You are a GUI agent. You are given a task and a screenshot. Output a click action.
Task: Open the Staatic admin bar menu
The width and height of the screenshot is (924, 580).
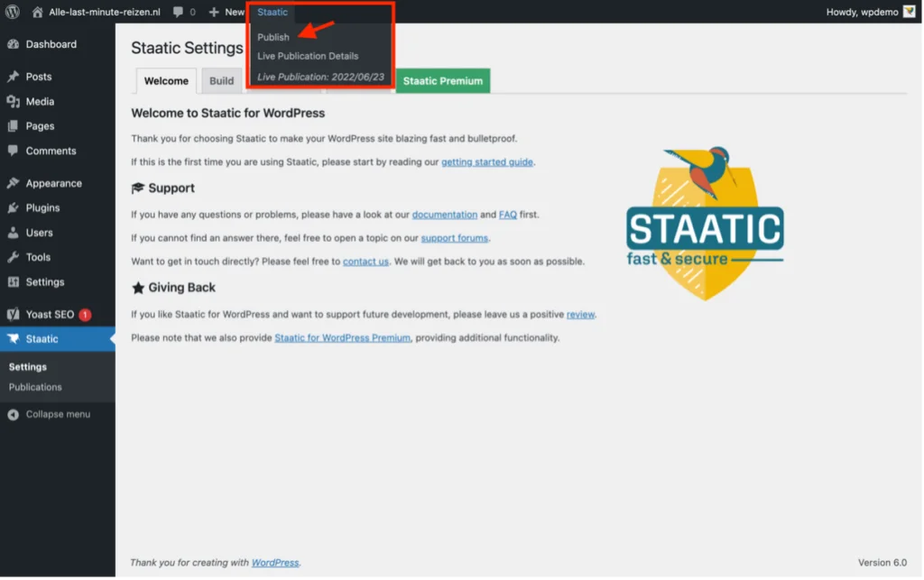pyautogui.click(x=273, y=12)
